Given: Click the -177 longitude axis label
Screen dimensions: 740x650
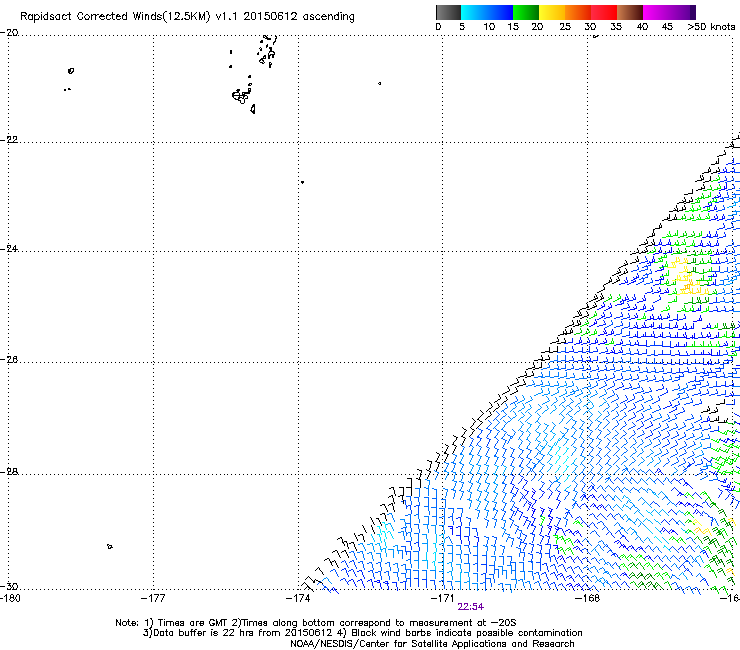Looking at the screenshot, I should click(x=153, y=599).
